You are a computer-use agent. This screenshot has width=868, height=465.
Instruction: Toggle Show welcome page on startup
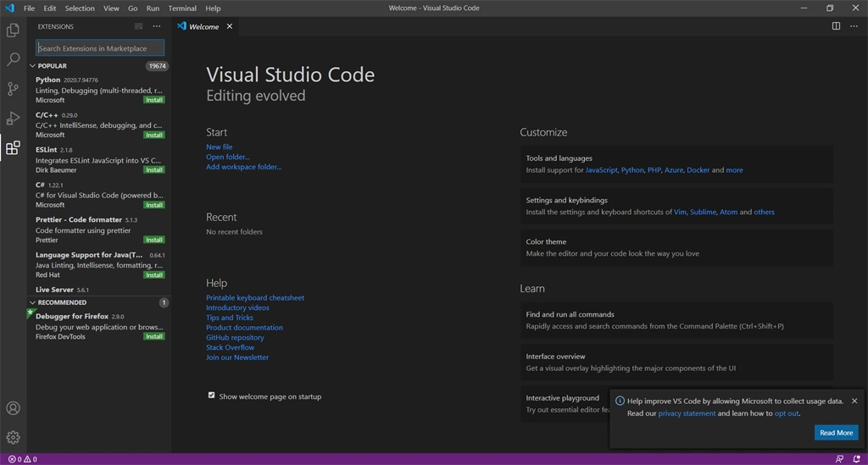(211, 396)
